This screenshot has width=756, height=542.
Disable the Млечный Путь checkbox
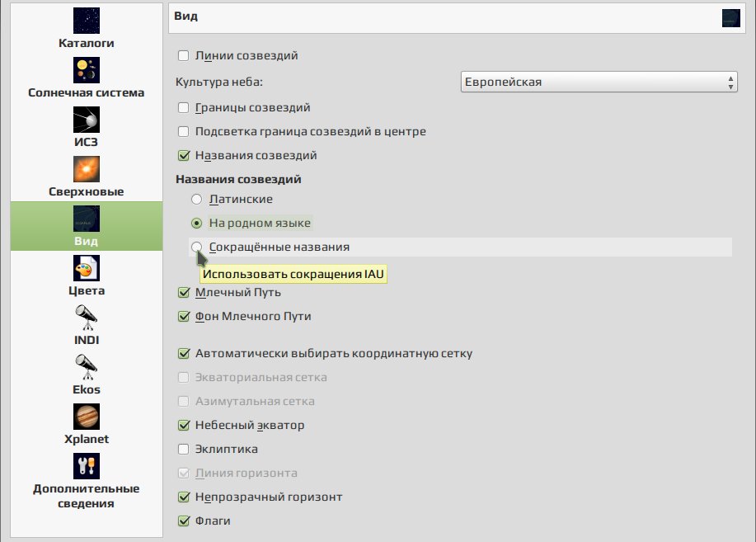pyautogui.click(x=183, y=293)
